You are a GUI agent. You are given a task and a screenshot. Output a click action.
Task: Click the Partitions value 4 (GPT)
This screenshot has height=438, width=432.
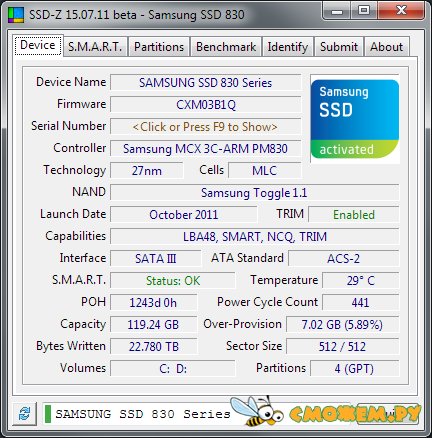click(x=355, y=369)
